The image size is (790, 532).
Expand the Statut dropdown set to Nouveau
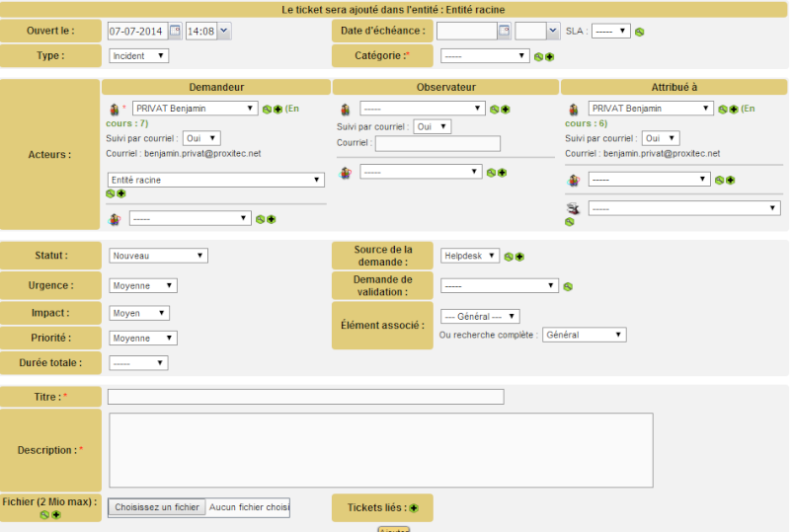coord(158,256)
